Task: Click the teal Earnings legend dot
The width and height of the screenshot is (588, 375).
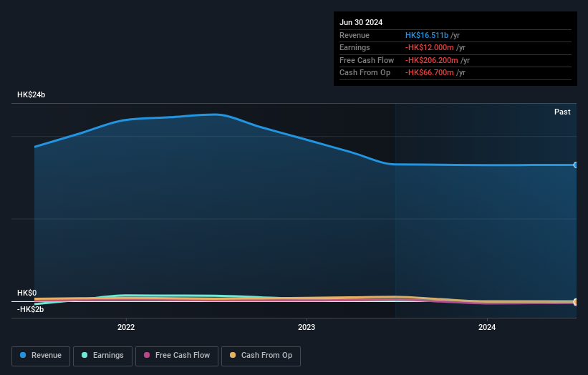Action: click(x=85, y=355)
